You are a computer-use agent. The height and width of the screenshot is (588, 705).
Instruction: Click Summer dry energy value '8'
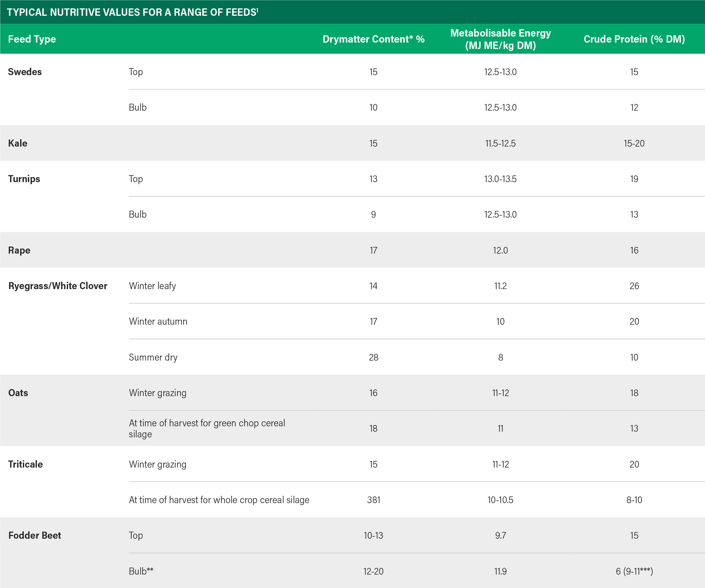(x=500, y=358)
